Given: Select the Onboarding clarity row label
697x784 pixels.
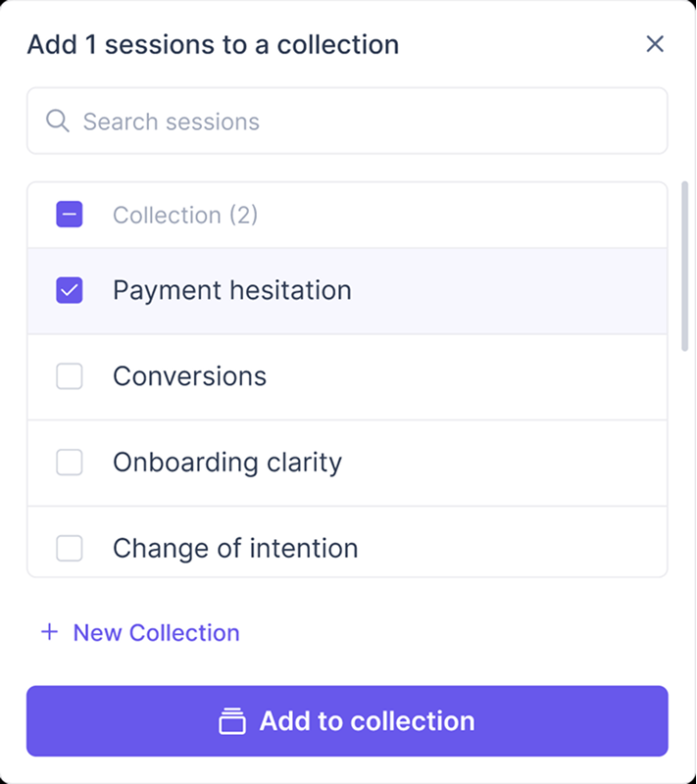Looking at the screenshot, I should tap(226, 462).
